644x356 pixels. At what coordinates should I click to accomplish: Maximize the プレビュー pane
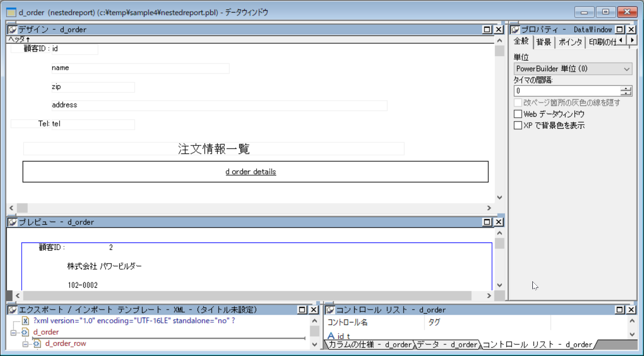[487, 222]
